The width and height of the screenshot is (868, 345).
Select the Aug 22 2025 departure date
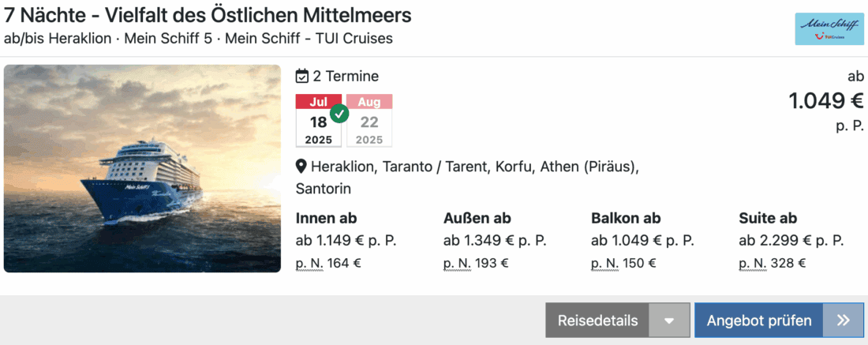[369, 122]
